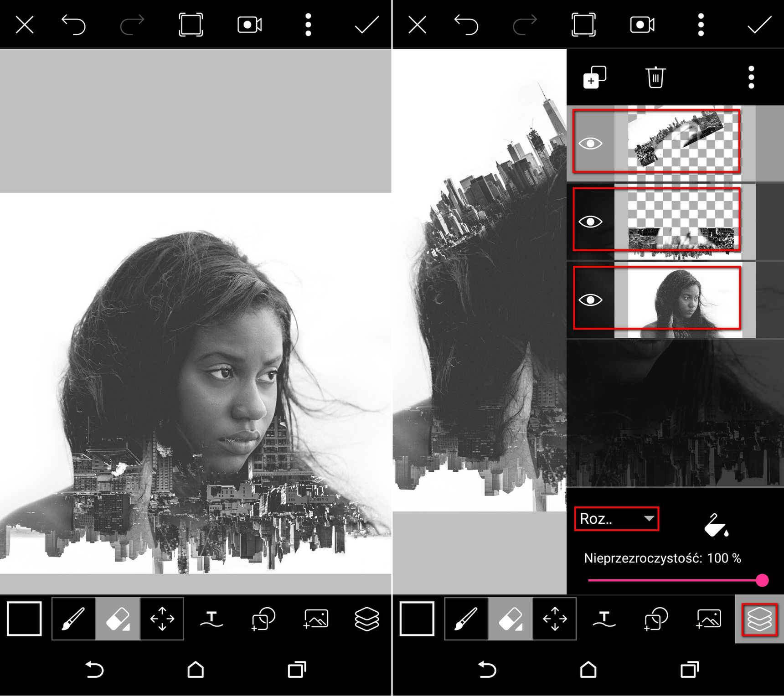Screen dimensions: 784x697
Task: Open the layers panel icon in left toolbar
Action: point(367,620)
